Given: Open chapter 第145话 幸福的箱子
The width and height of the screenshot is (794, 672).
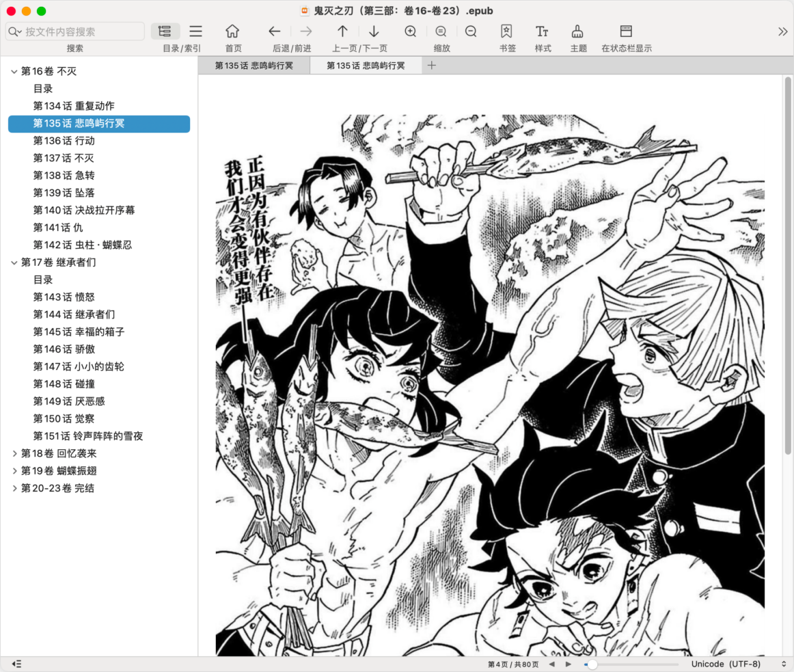Looking at the screenshot, I should 79,332.
